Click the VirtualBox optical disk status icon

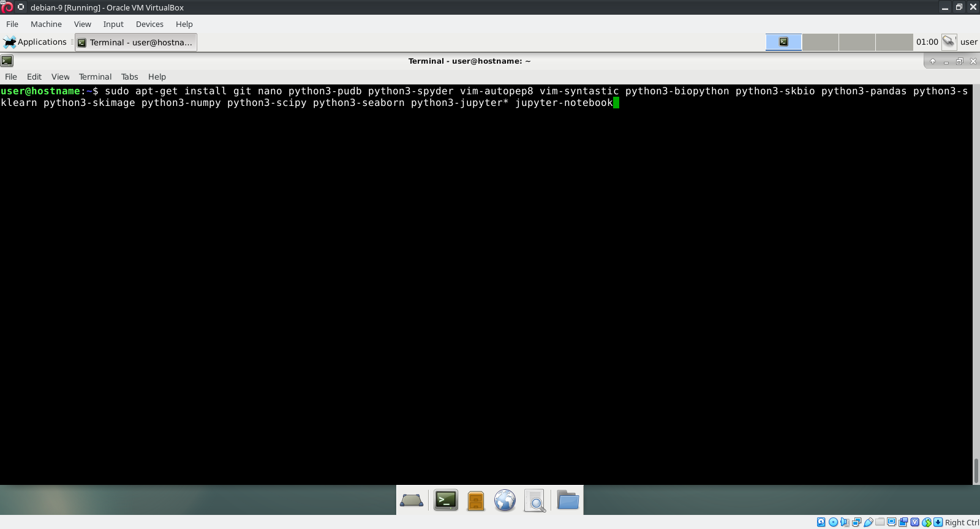click(x=833, y=522)
